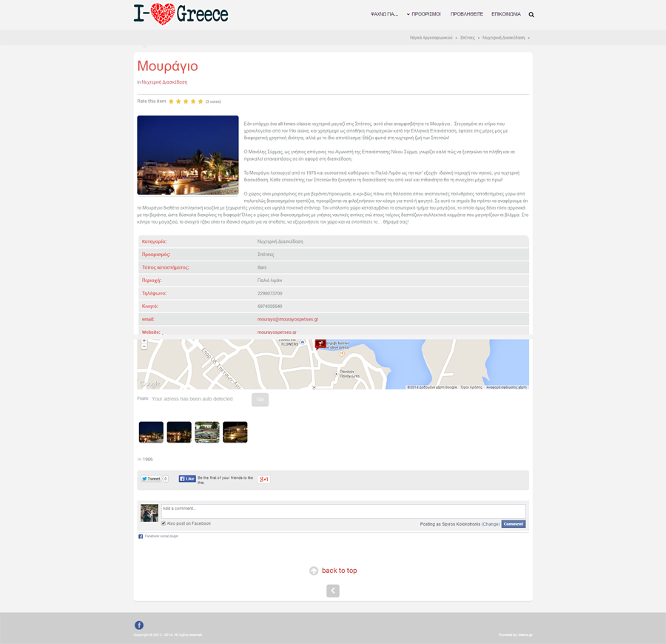Open the first gallery thumbnail
Image resolution: width=666 pixels, height=644 pixels.
click(151, 432)
